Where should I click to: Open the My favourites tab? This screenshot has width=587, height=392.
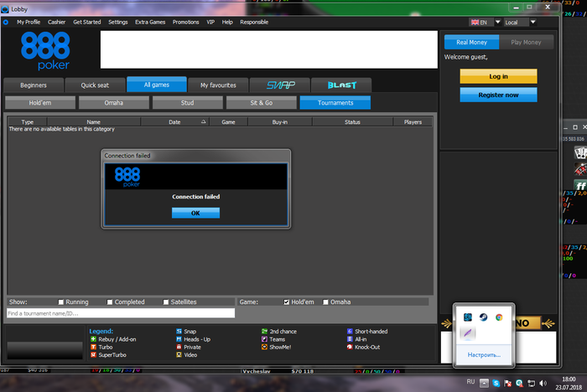218,85
